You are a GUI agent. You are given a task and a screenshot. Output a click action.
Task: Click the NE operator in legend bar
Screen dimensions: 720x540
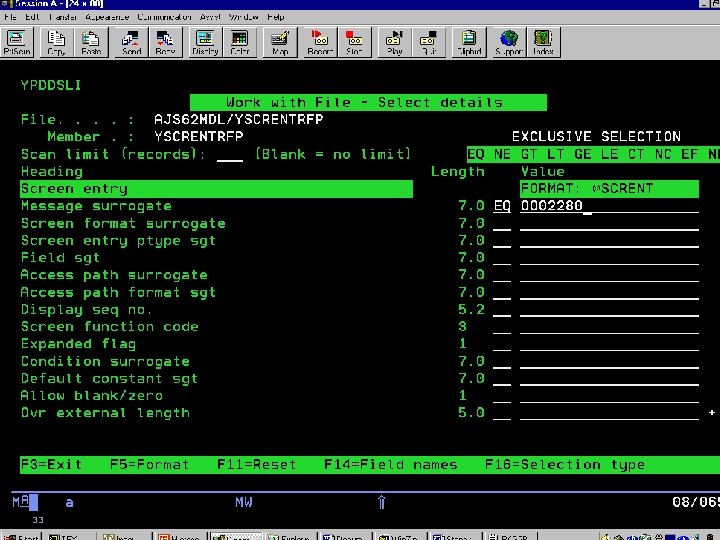coord(502,154)
